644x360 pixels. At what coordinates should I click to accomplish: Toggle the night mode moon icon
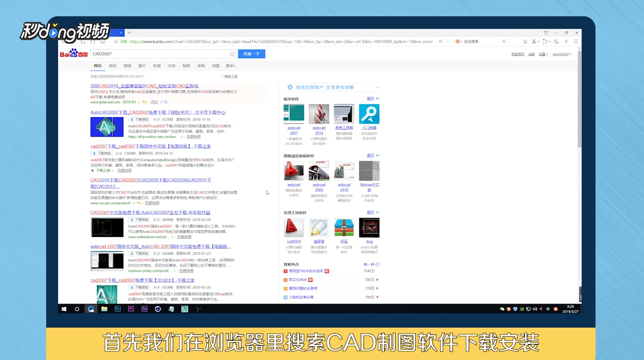click(x=556, y=42)
